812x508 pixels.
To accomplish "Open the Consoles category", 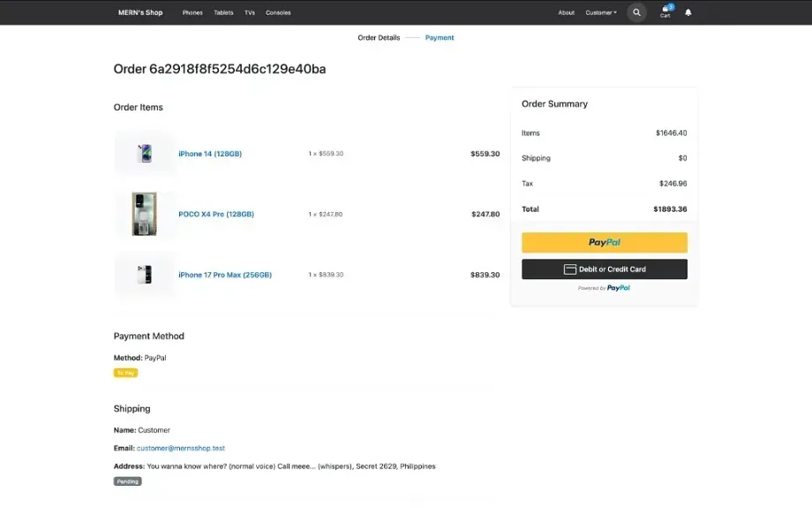I will point(278,12).
